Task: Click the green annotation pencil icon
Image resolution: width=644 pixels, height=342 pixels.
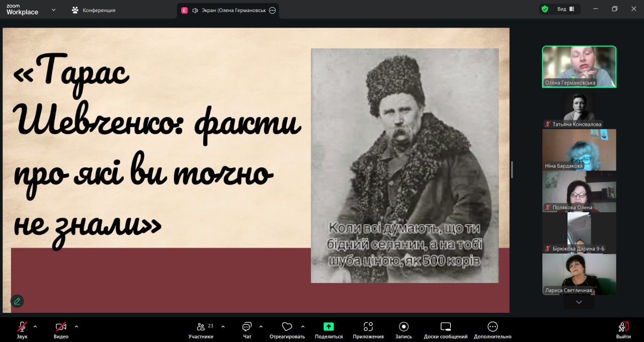Action: point(17,301)
